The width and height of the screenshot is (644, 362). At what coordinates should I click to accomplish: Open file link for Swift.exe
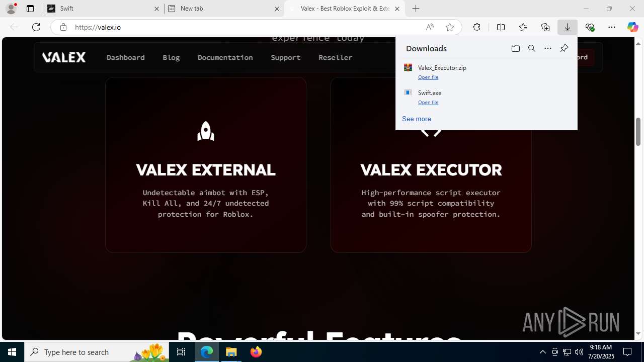(x=428, y=103)
